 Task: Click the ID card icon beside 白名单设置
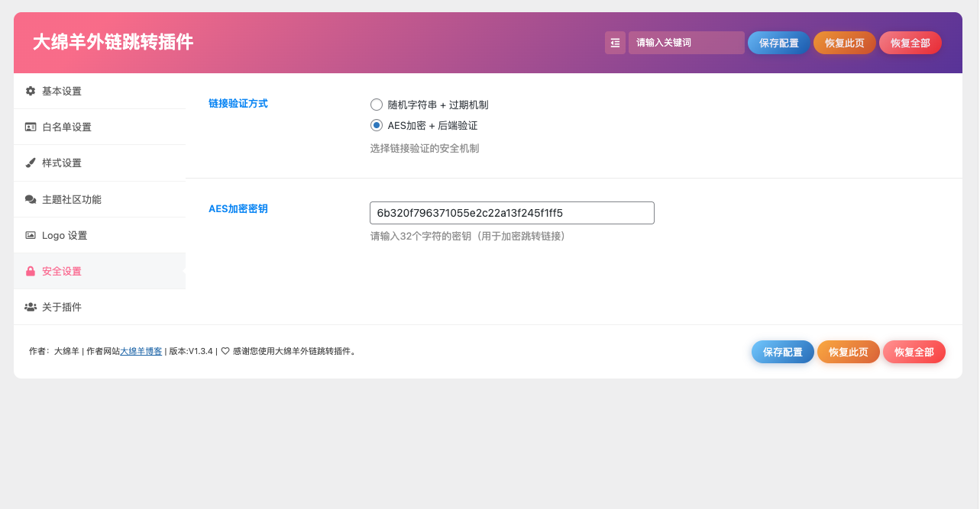click(31, 127)
